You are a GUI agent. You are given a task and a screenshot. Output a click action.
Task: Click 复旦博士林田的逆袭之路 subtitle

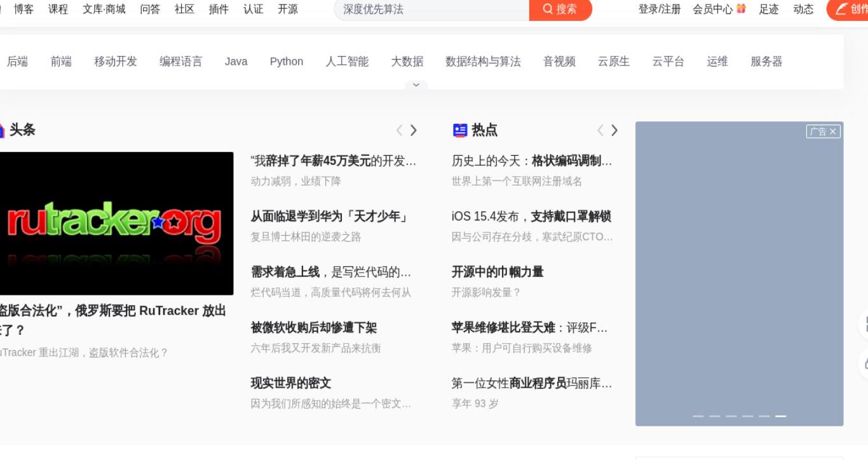306,237
